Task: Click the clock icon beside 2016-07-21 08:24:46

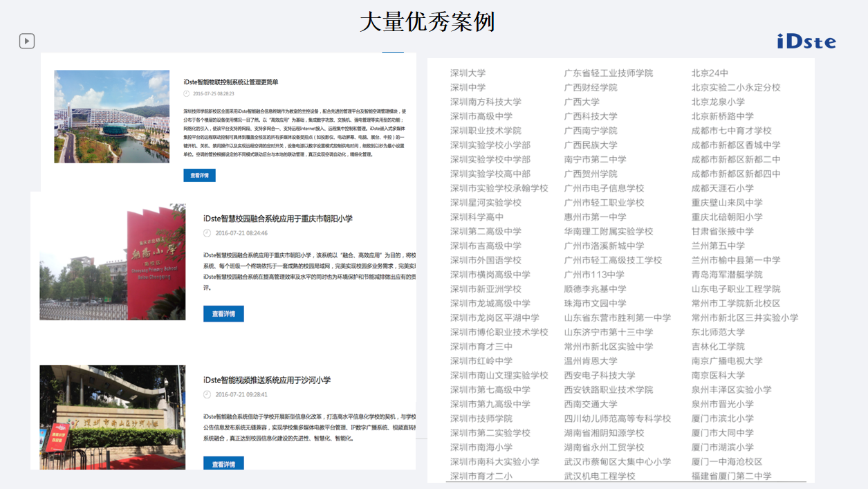Action: pyautogui.click(x=207, y=234)
